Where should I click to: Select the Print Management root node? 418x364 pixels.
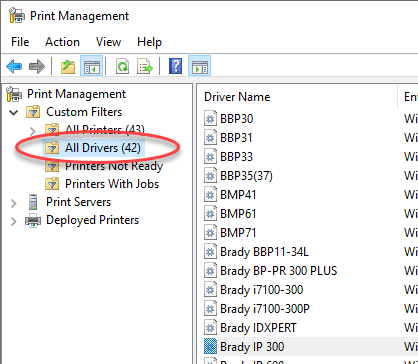(76, 94)
